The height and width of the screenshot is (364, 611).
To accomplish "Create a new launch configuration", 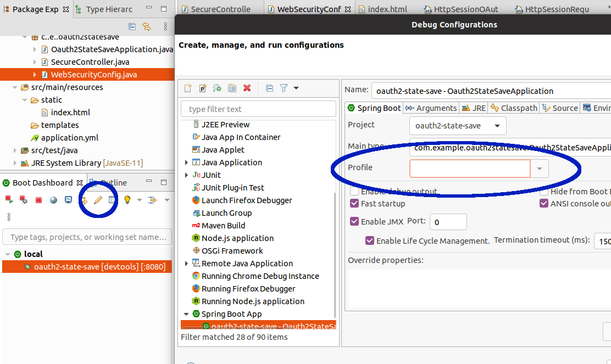I will 188,88.
